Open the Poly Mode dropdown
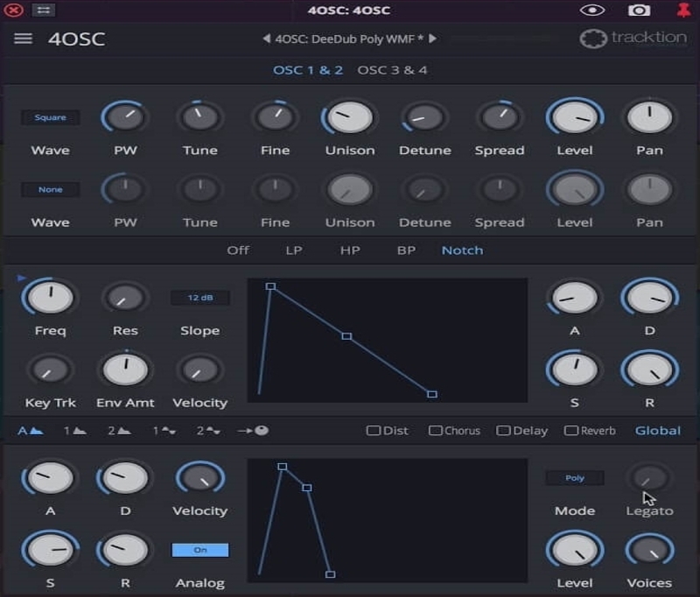Viewport: 700px width, 597px height. coord(575,478)
